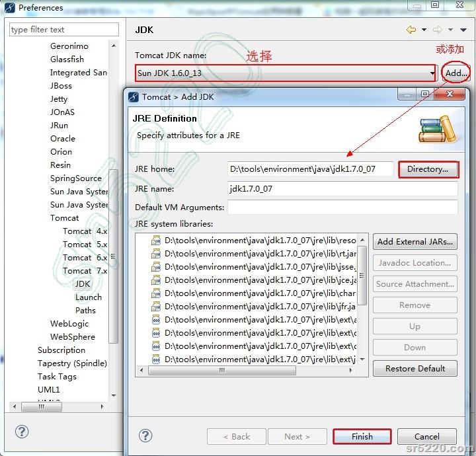Select WebSphere in the preferences tree
The width and height of the screenshot is (476, 456).
click(73, 337)
